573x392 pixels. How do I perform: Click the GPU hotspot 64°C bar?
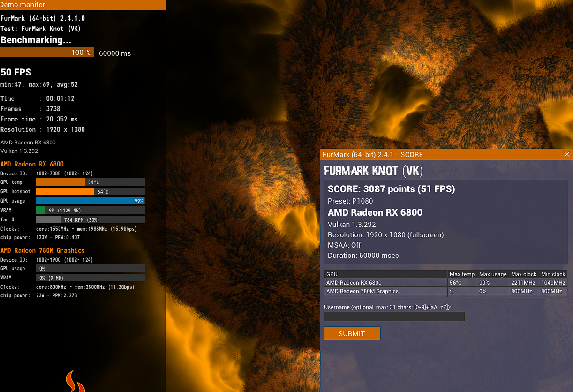point(90,191)
